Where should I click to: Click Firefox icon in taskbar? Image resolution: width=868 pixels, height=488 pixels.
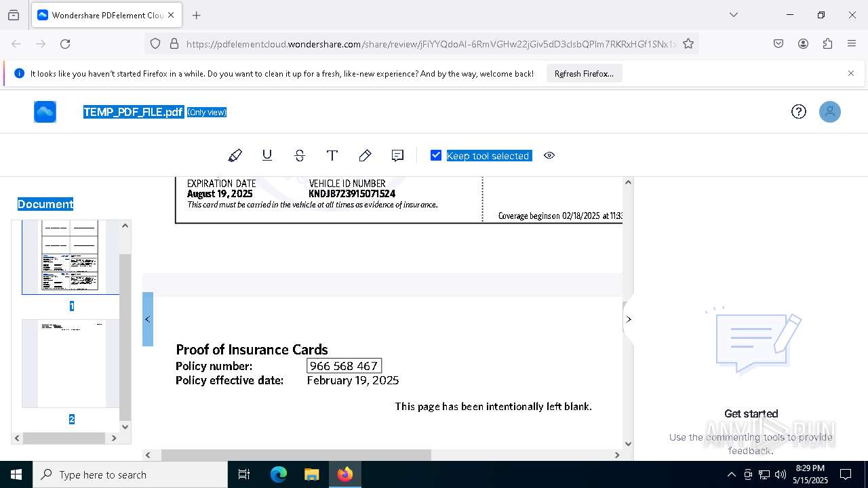point(345,474)
